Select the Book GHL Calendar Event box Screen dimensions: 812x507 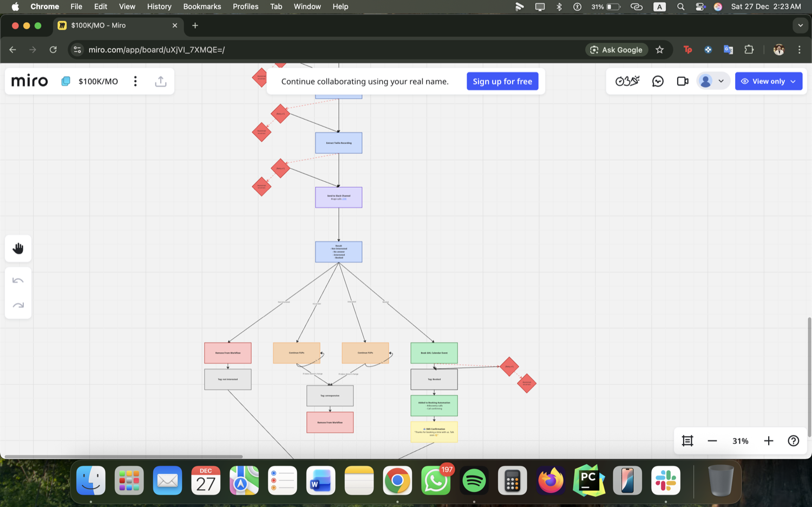(x=434, y=353)
